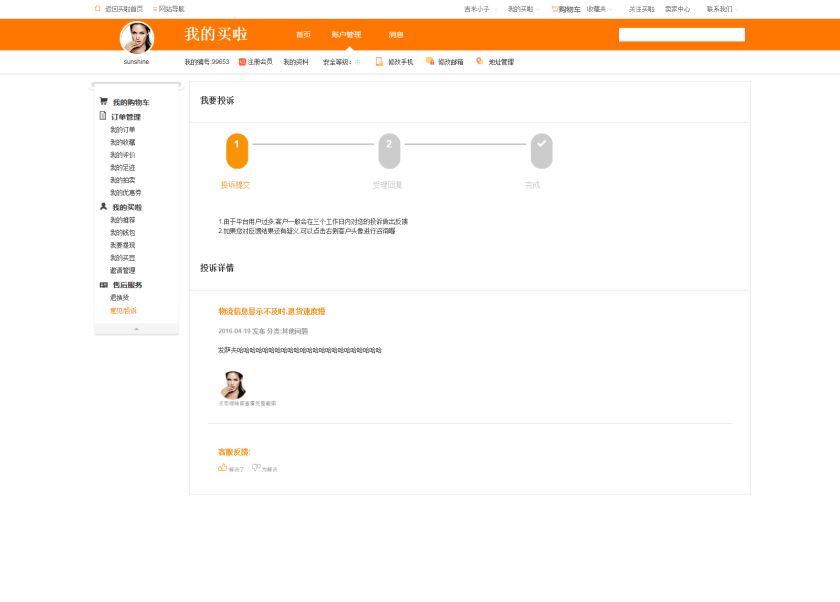Open 我的优惠券 in sidebar
The width and height of the screenshot is (840, 602).
coord(126,193)
